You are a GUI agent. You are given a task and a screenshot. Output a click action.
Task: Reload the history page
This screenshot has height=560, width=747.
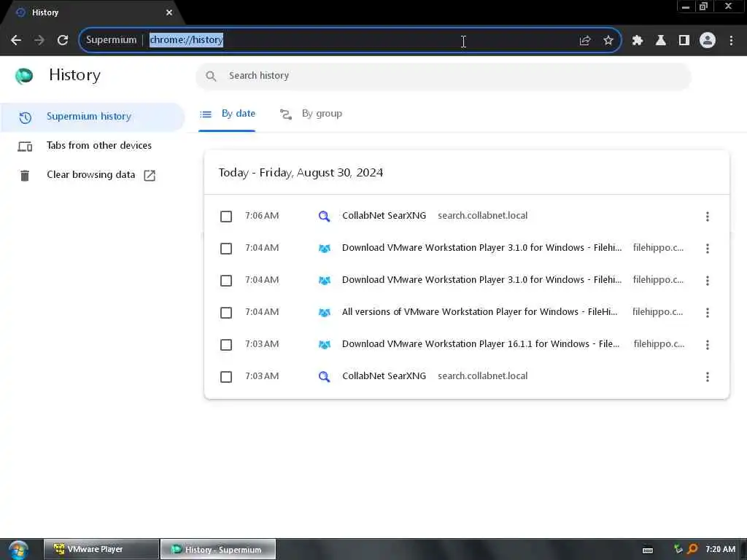[63, 40]
